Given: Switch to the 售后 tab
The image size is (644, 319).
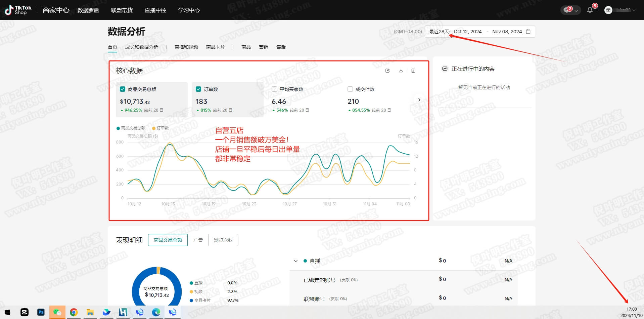Looking at the screenshot, I should coord(281,47).
